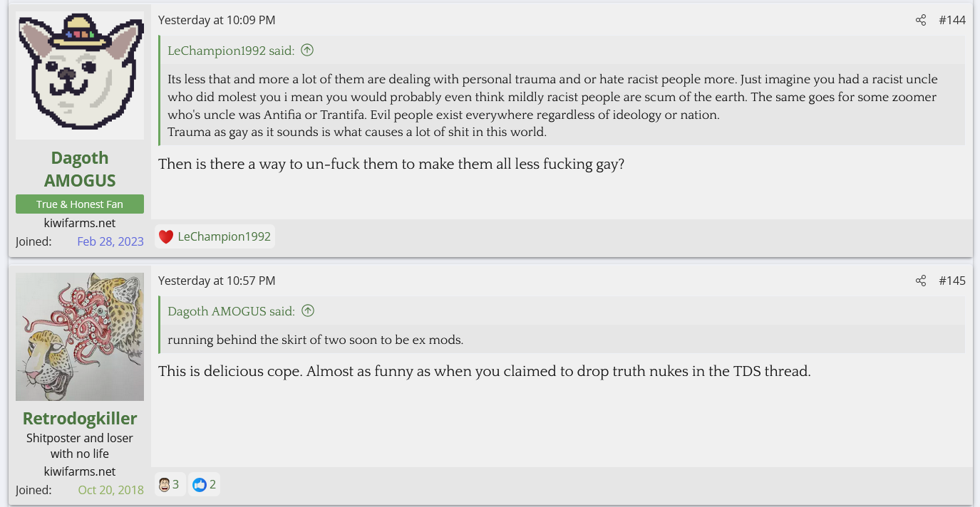
Task: Open the post #144 permalink
Action: click(x=951, y=20)
